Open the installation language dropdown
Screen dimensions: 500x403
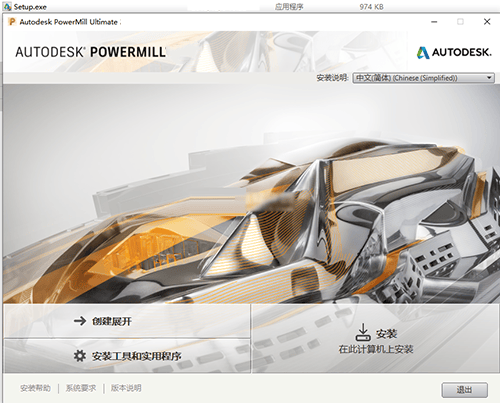[x=423, y=78]
